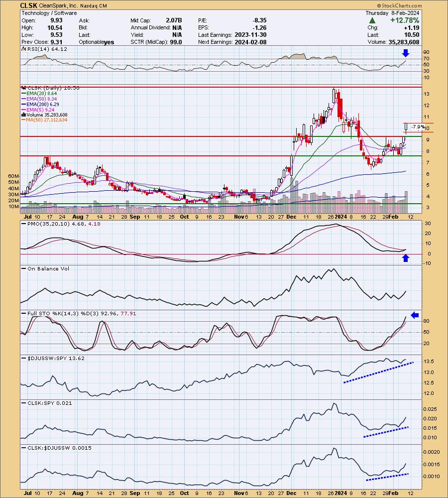Image resolution: width=448 pixels, height=498 pixels.
Task: Click the Next Earnings date 2024-02-08
Action: coord(250,42)
